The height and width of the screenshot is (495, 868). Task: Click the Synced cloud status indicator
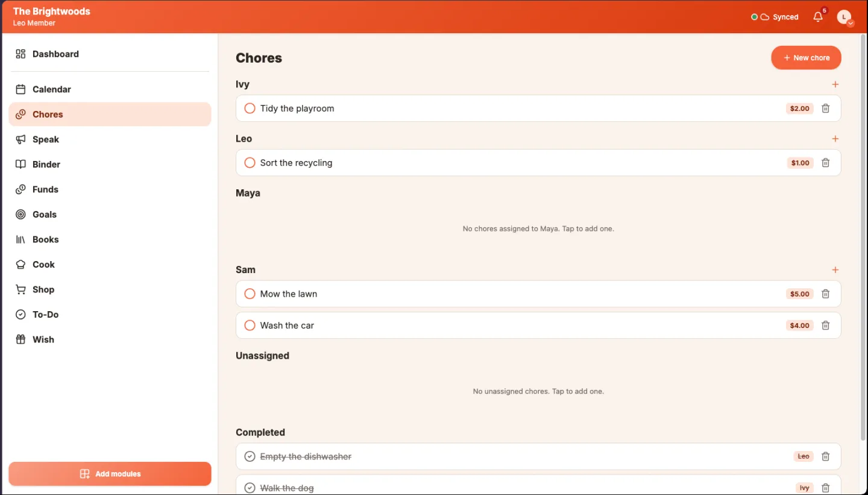(x=775, y=17)
